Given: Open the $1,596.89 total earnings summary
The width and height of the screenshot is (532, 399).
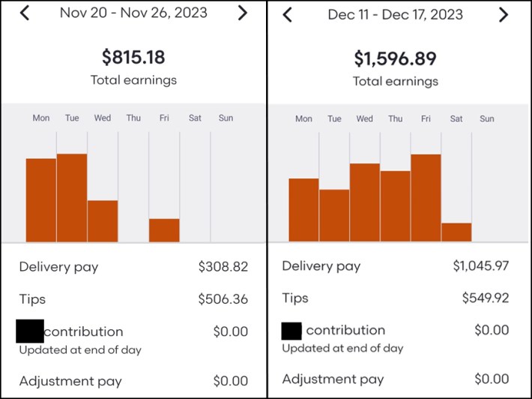Looking at the screenshot, I should (396, 59).
